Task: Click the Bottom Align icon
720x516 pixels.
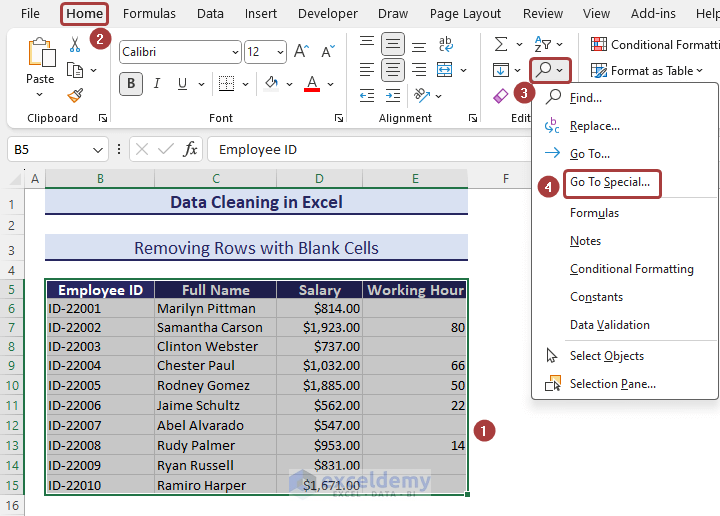Action: pyautogui.click(x=418, y=45)
